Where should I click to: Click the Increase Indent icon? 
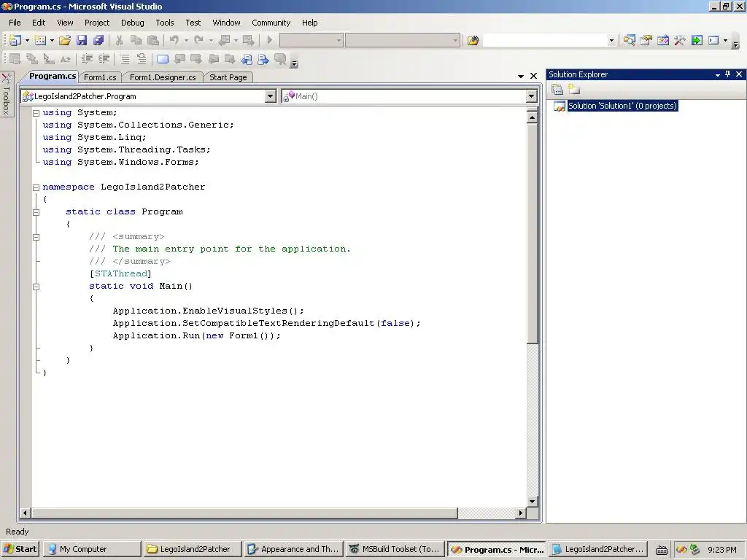point(104,59)
